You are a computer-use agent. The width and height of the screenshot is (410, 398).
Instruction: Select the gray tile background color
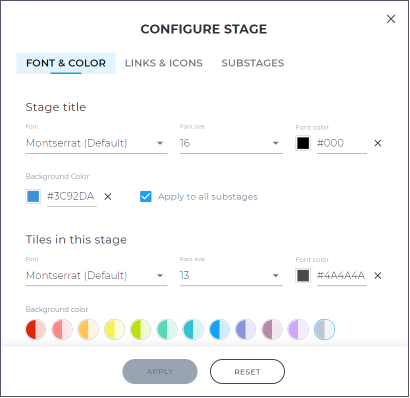(x=324, y=329)
